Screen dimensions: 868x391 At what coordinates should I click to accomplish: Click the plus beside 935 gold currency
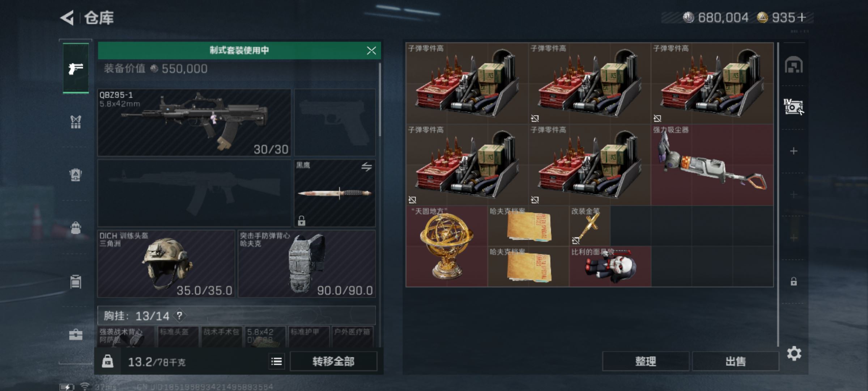pos(801,17)
